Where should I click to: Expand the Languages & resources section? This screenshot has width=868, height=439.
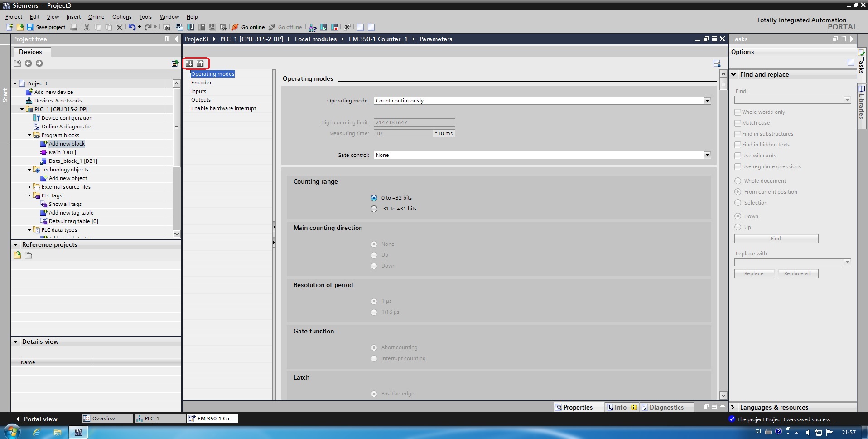click(x=733, y=407)
